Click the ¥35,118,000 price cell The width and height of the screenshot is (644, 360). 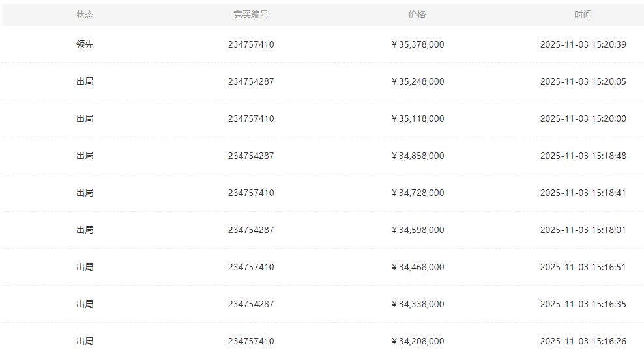point(418,119)
